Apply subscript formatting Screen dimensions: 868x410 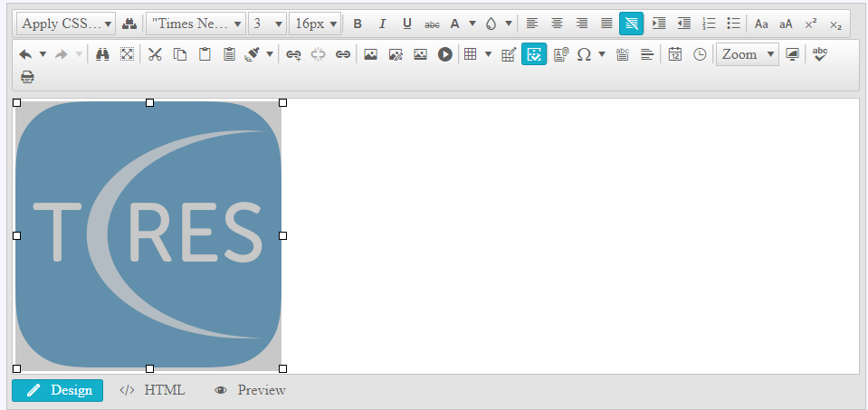(836, 24)
